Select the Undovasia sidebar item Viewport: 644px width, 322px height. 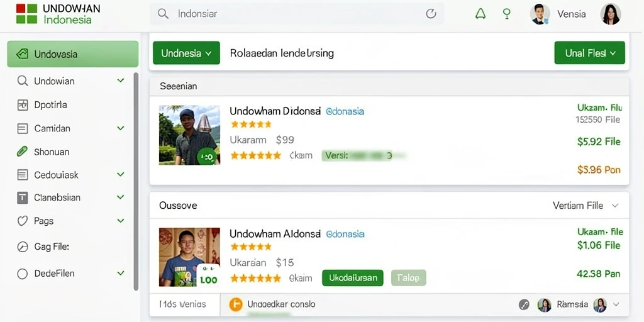tap(73, 54)
